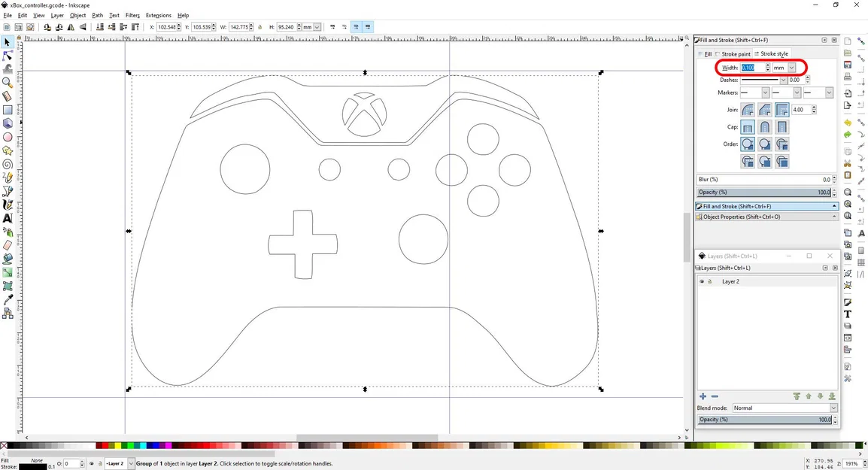The width and height of the screenshot is (868, 470).
Task: Select the Rectangle tool
Action: click(x=8, y=110)
